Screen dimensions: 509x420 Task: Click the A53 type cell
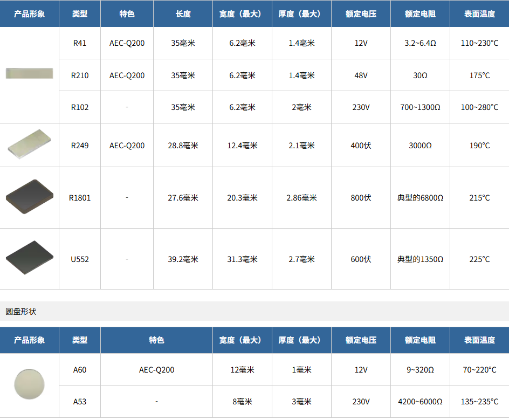point(80,402)
